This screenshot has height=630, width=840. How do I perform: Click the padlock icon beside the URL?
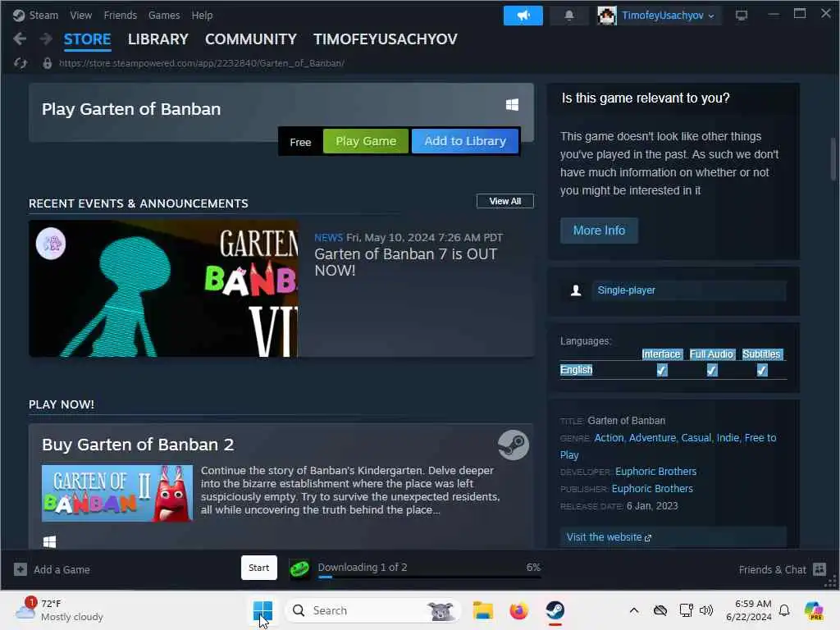(x=47, y=63)
